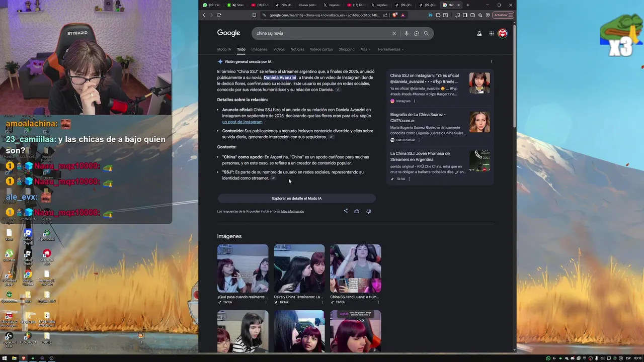Open 'La China SSJ: Joven Promesa' result

tap(420, 156)
